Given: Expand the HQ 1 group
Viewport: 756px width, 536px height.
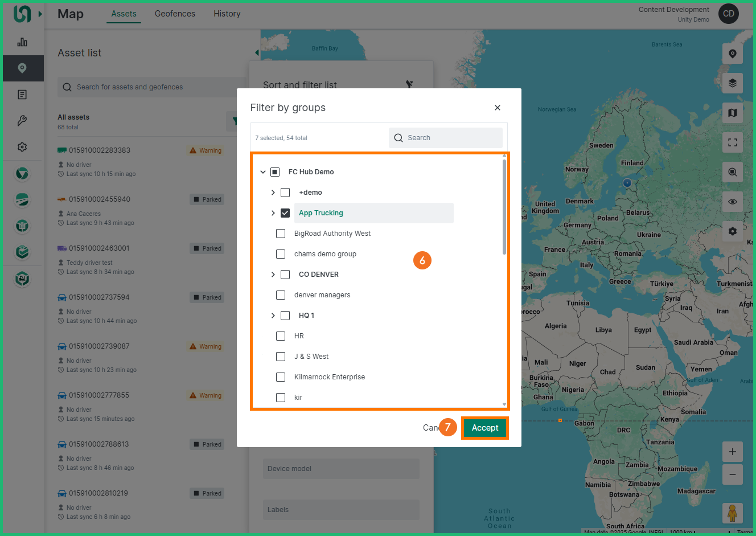Looking at the screenshot, I should [x=273, y=316].
